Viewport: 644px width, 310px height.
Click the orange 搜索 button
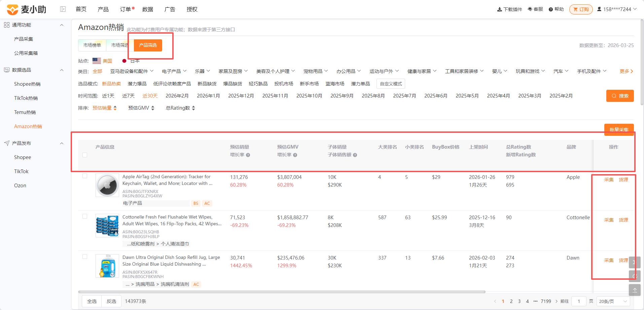pyautogui.click(x=620, y=96)
